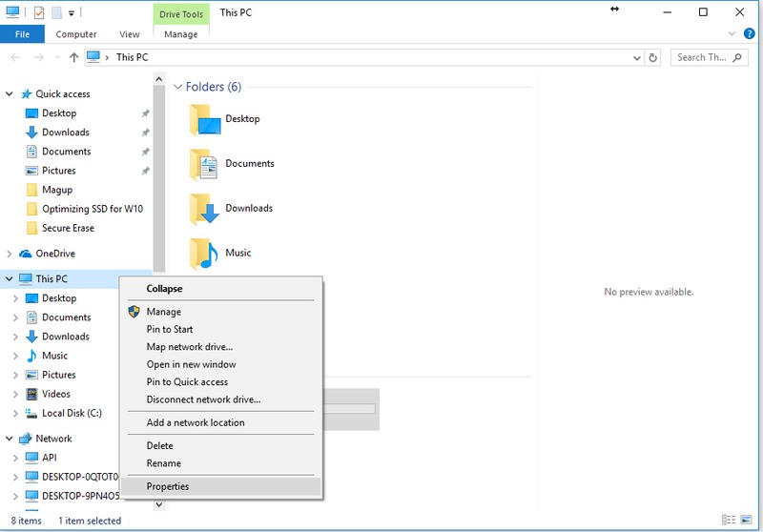Image resolution: width=763 pixels, height=532 pixels.
Task: Expand the OneDrive tree node
Action: [x=10, y=254]
